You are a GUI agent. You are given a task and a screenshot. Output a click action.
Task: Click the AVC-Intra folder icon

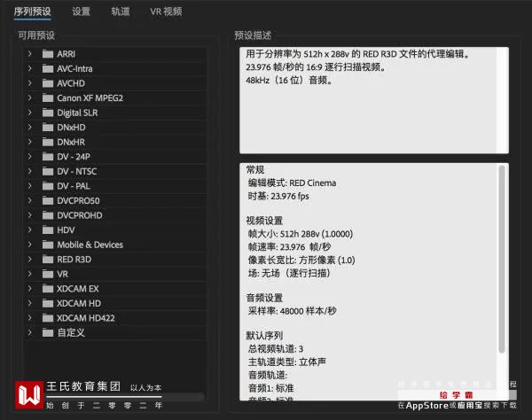[x=48, y=68]
